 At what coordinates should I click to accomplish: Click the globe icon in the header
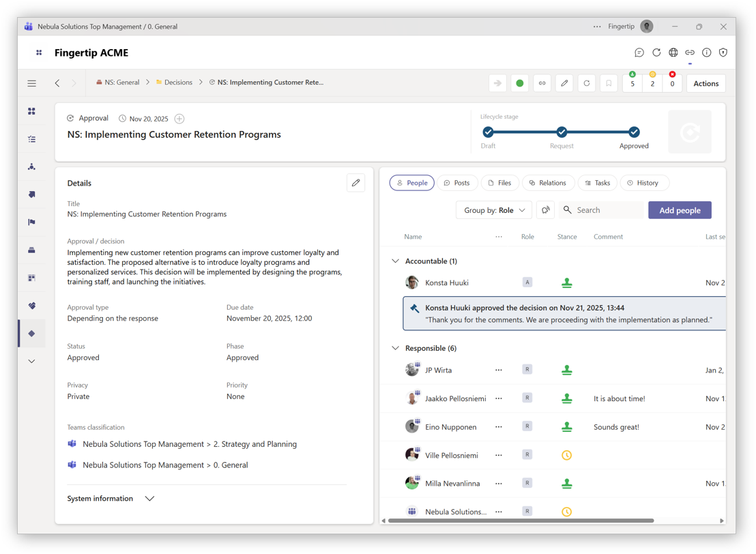coord(673,53)
